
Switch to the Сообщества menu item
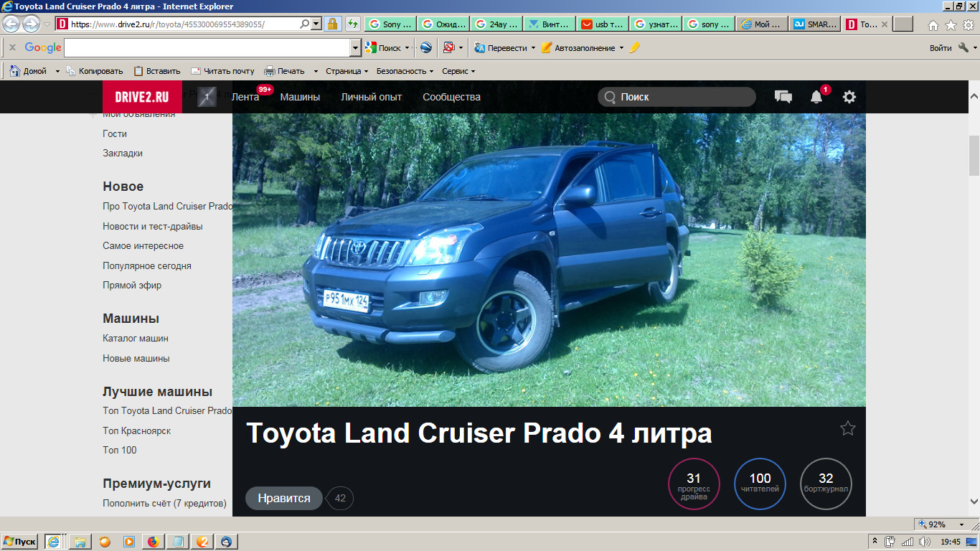[x=453, y=96]
